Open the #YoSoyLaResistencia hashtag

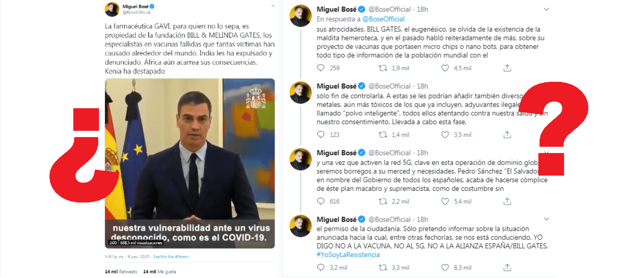point(348,255)
